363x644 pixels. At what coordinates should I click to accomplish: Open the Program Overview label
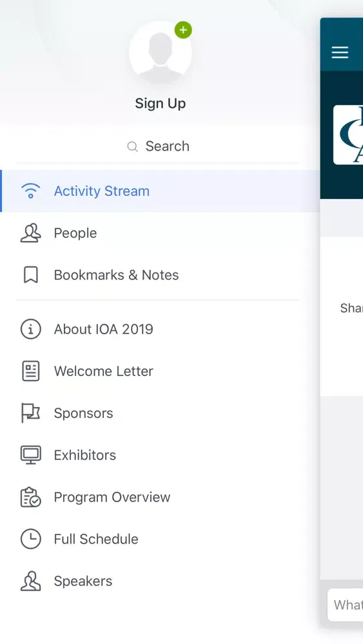tap(112, 497)
